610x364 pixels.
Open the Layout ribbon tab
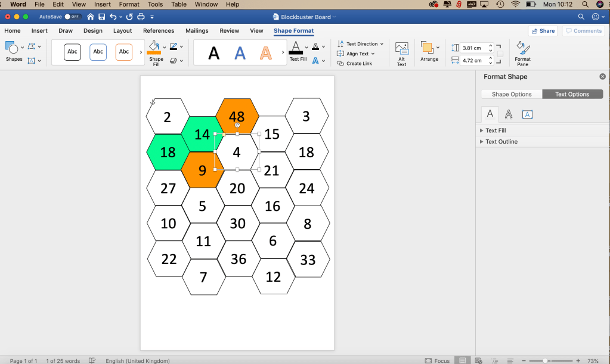(122, 31)
